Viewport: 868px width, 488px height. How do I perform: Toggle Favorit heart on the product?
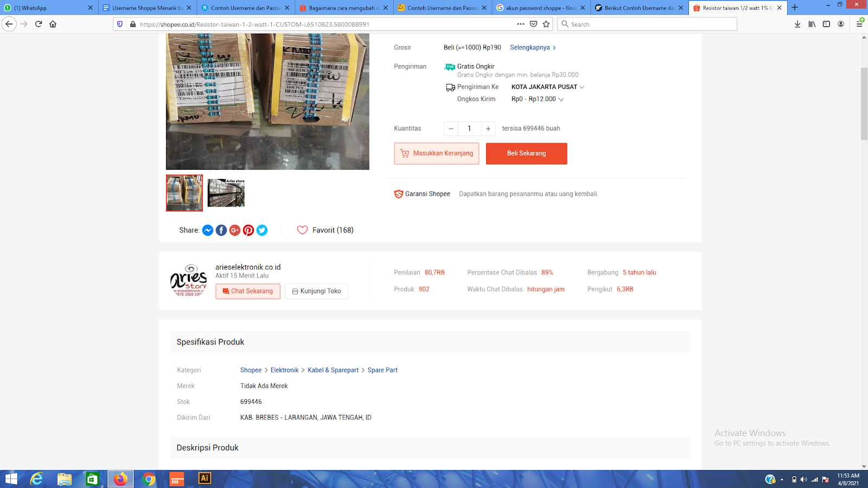click(303, 230)
